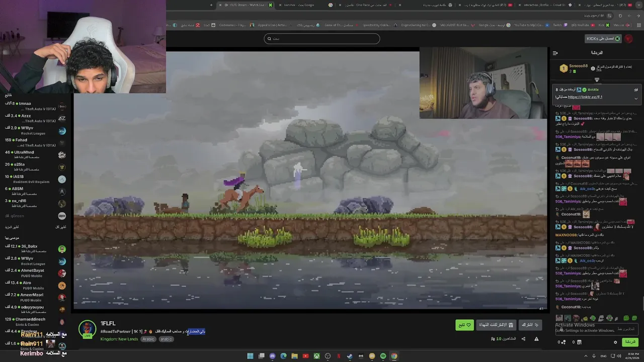
Task: Open offline qGreen channel in sidebar
Action: (35, 216)
